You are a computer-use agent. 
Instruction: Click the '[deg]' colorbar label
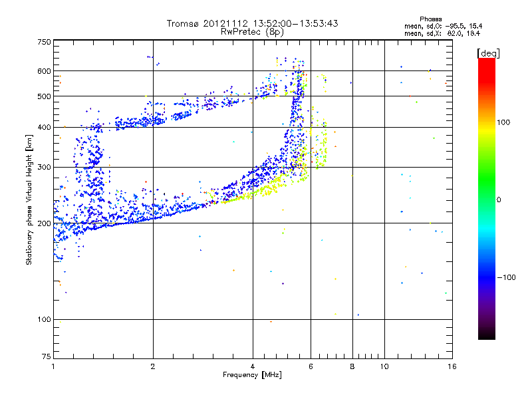(488, 53)
